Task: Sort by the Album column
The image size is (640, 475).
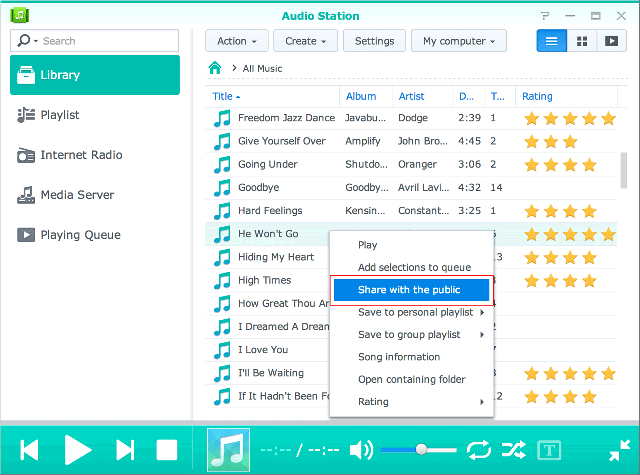Action: click(366, 97)
